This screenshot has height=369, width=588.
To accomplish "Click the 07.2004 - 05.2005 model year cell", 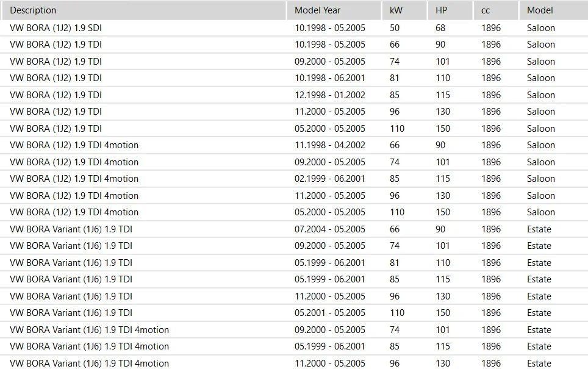I will coord(329,229).
